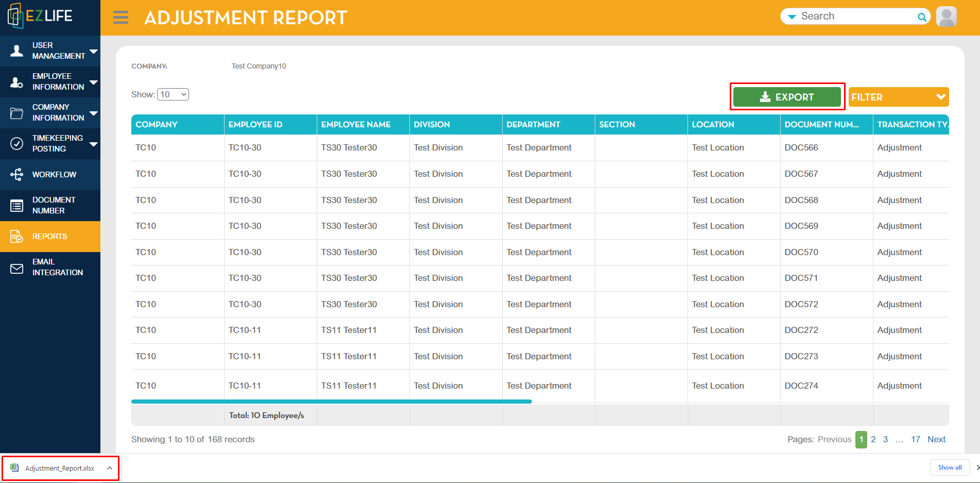
Task: Click the search magnifier icon
Action: coord(922,17)
